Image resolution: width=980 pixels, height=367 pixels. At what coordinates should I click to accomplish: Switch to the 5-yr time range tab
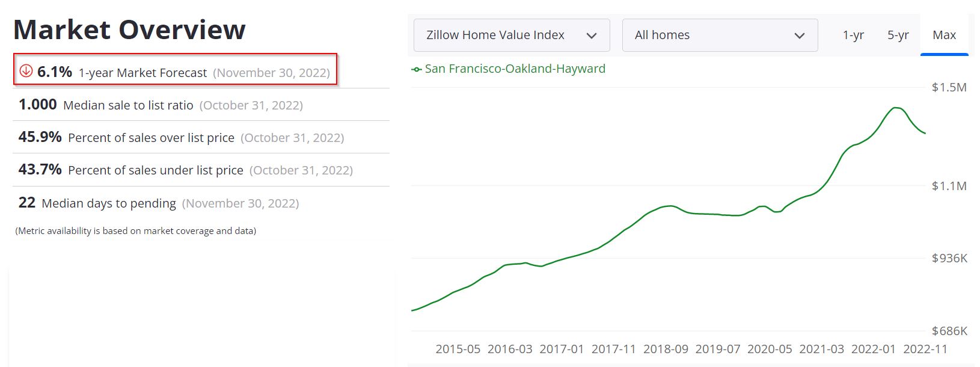point(898,35)
